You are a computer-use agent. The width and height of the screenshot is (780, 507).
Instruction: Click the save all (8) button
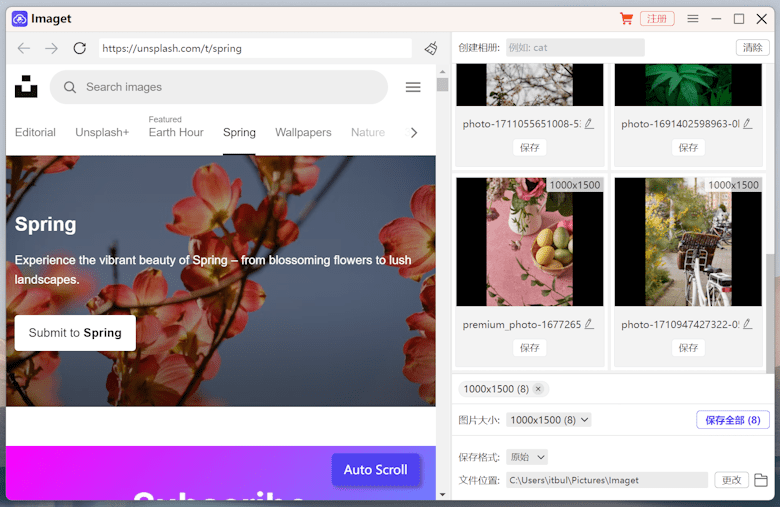coord(733,420)
